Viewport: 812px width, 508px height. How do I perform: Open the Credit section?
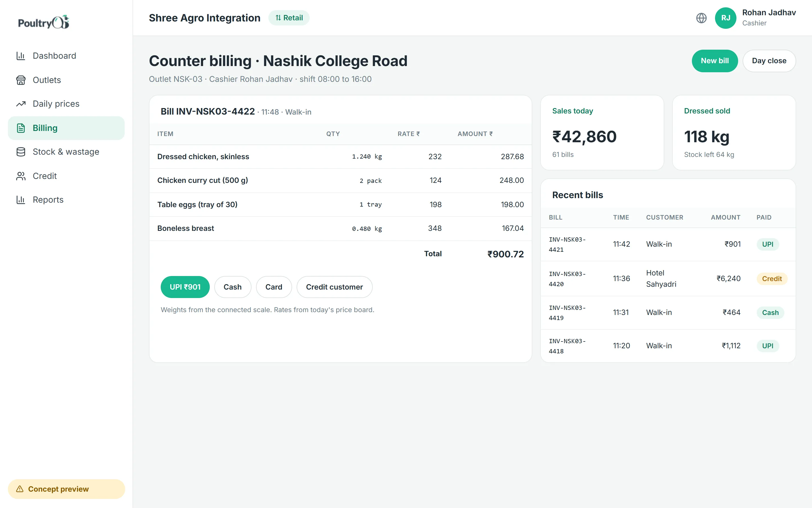click(x=66, y=176)
